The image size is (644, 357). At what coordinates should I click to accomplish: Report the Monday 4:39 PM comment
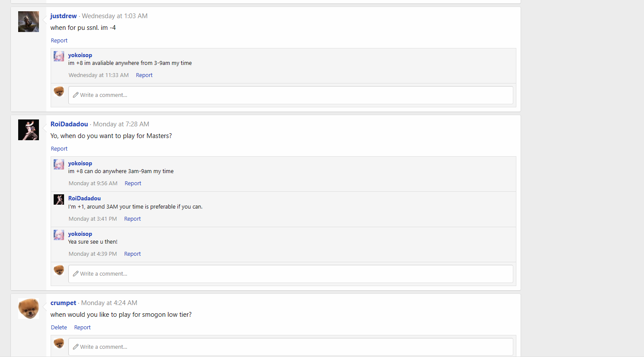pos(132,254)
